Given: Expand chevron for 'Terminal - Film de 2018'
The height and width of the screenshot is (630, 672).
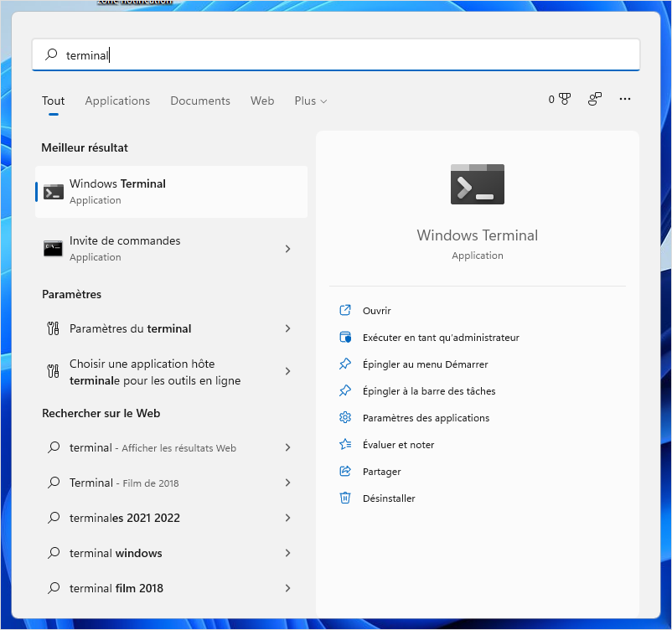Looking at the screenshot, I should (287, 483).
